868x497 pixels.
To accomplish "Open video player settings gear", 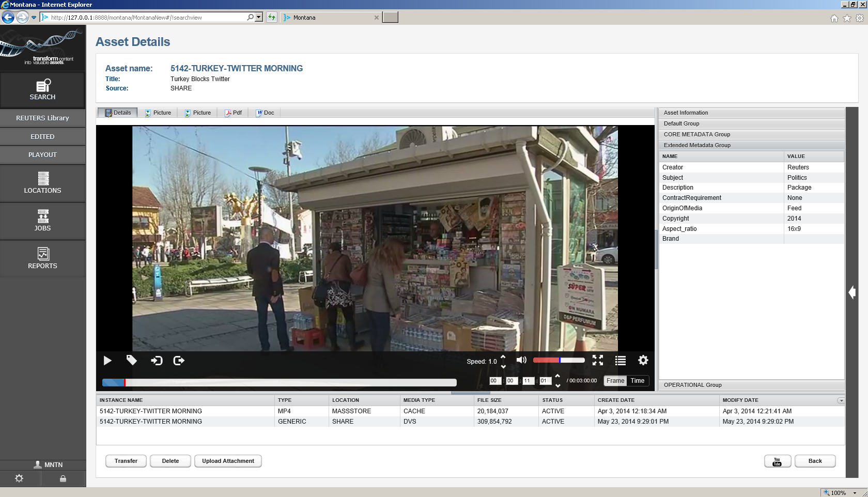I will 643,360.
